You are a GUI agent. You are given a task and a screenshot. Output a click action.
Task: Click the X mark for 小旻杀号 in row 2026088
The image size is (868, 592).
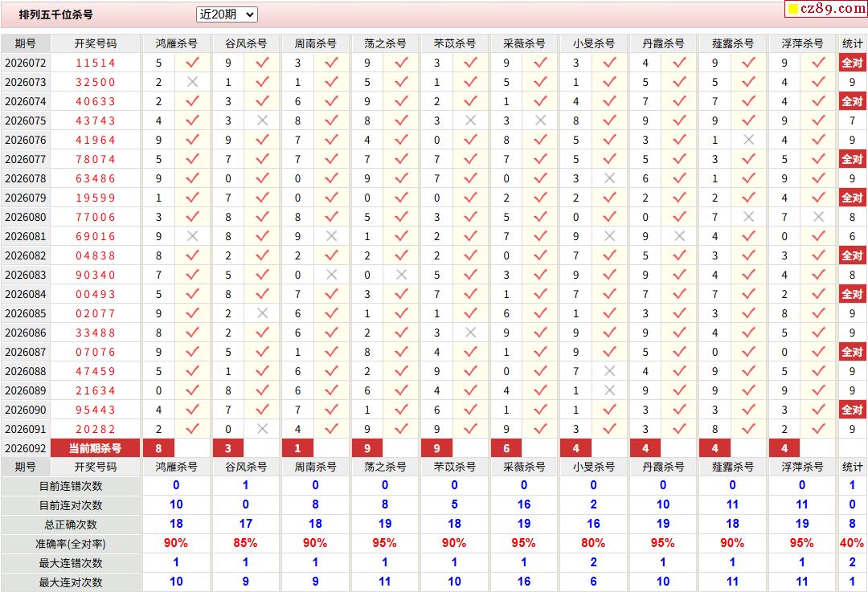pos(609,371)
